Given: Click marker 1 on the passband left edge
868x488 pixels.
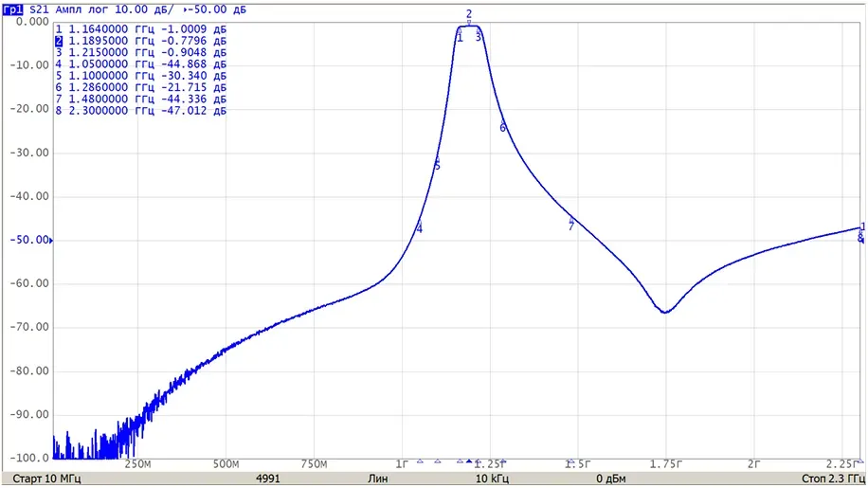Looking at the screenshot, I should click(460, 35).
